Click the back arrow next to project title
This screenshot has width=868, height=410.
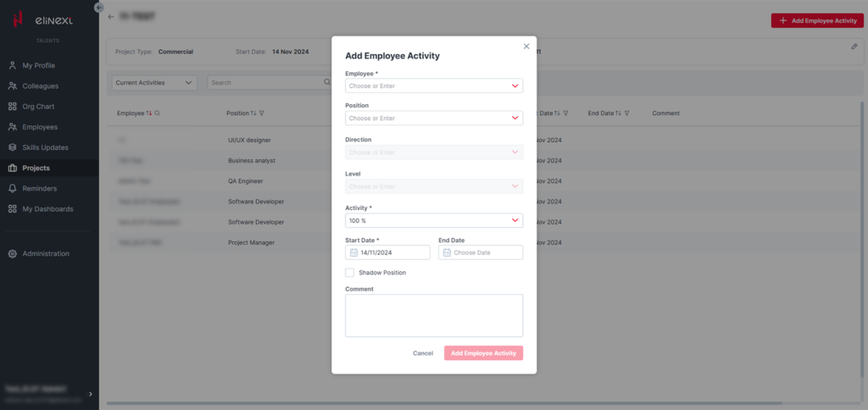tap(111, 17)
